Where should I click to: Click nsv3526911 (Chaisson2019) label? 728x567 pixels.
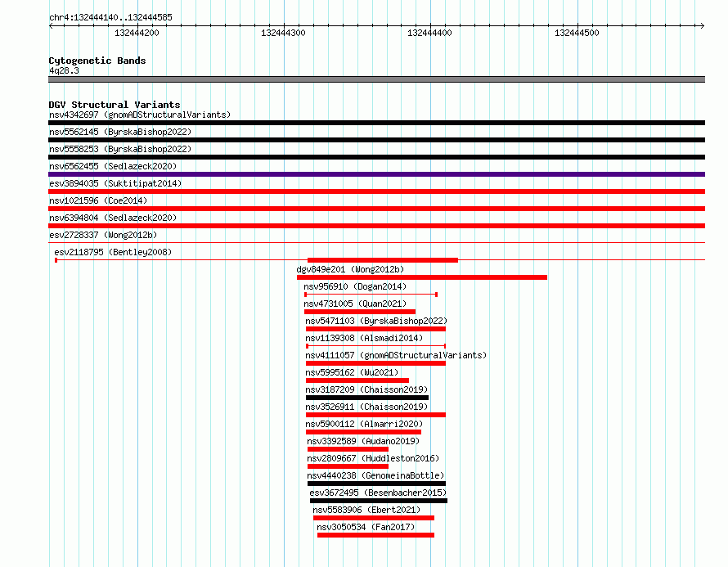(366, 407)
